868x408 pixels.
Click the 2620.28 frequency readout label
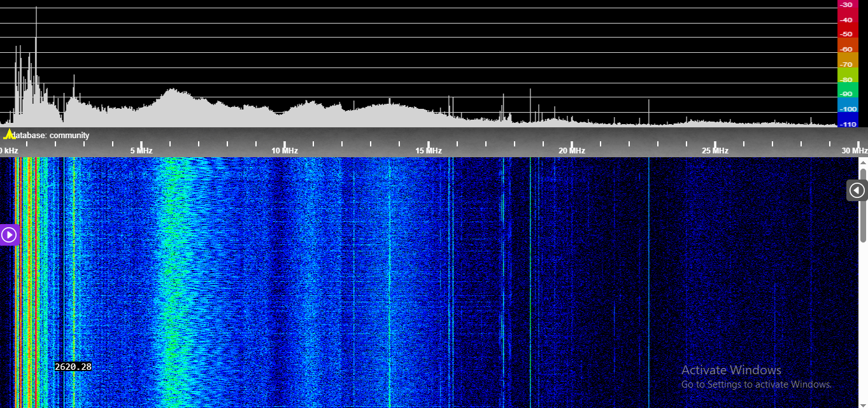(73, 367)
